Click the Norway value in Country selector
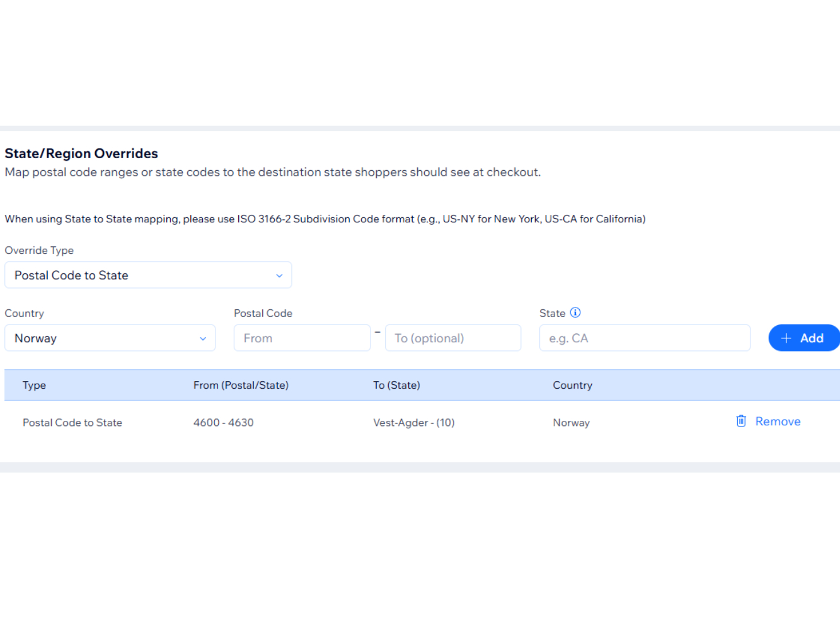This screenshot has width=840, height=630. coord(36,338)
